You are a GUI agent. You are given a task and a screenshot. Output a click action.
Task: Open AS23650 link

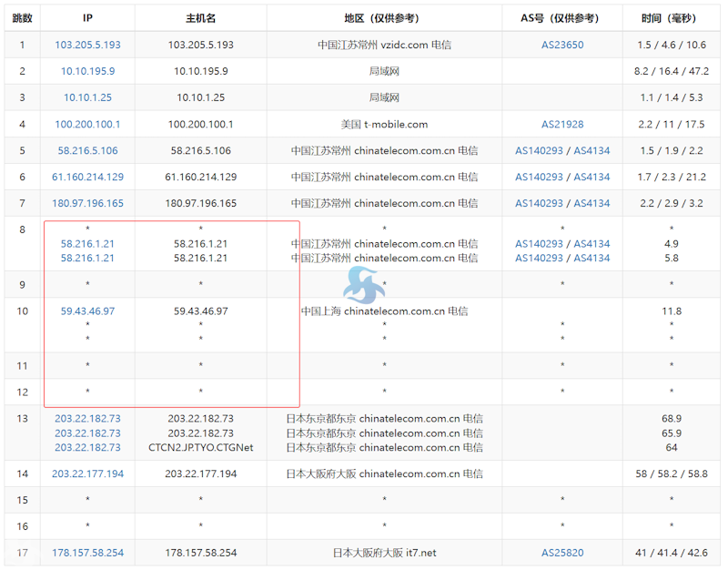(x=562, y=45)
